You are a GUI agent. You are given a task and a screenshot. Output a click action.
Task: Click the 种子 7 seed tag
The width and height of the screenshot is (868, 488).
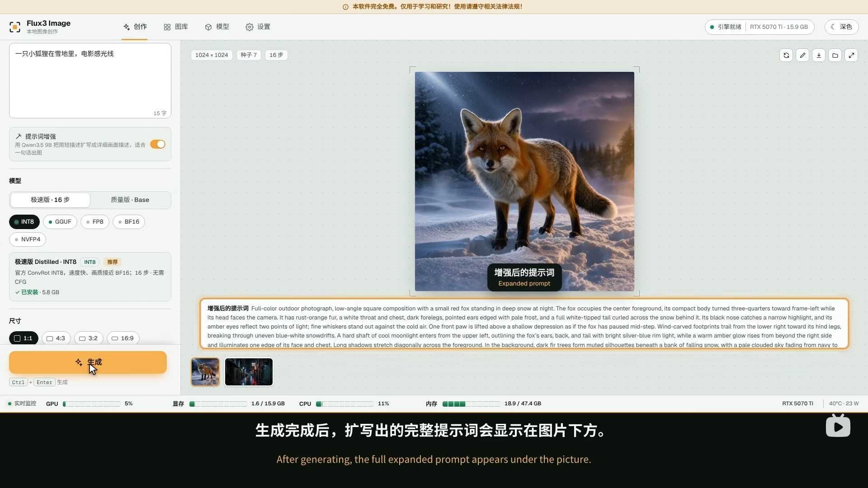[x=249, y=55]
